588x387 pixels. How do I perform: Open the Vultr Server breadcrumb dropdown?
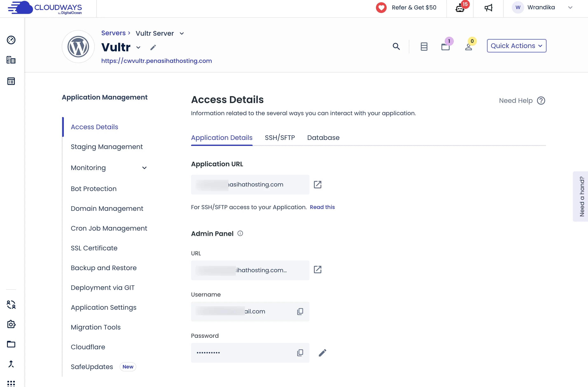tap(182, 33)
